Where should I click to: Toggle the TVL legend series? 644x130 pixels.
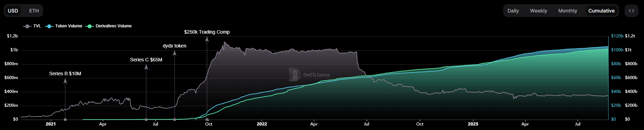tap(32, 26)
